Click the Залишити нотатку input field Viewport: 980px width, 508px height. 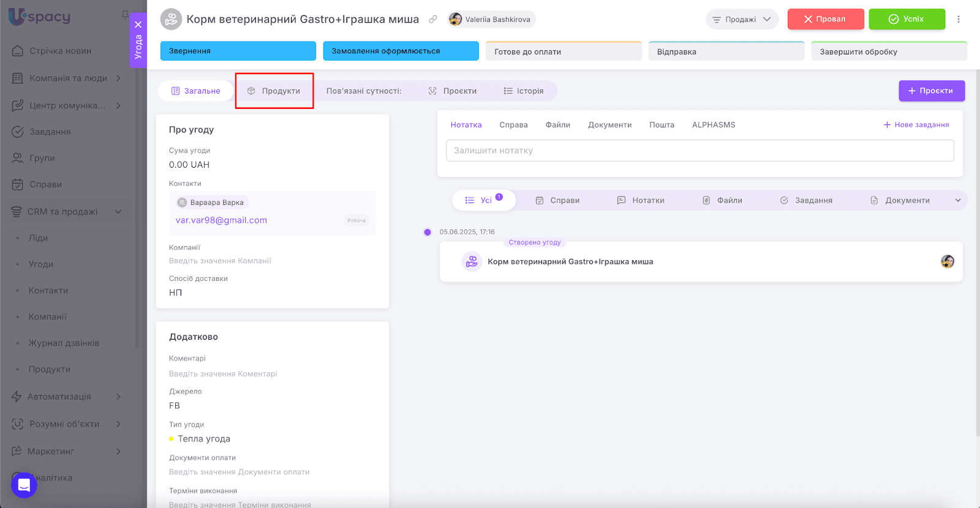[699, 151]
